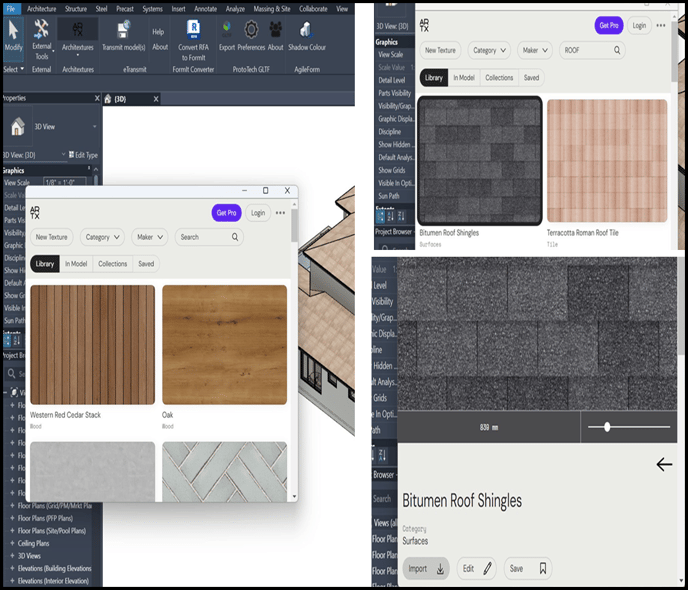The height and width of the screenshot is (590, 688).
Task: Open the Massing & Site ribbon tab
Action: click(272, 8)
